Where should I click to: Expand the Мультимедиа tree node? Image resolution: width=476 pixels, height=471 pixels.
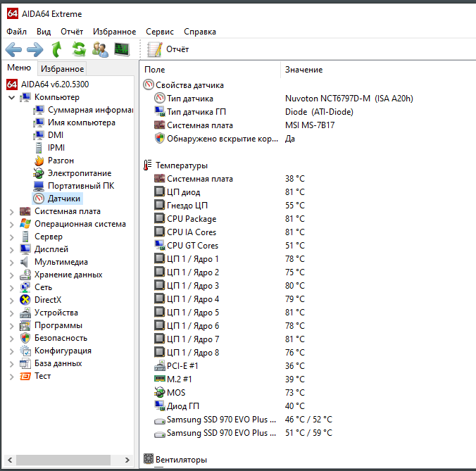[11, 262]
